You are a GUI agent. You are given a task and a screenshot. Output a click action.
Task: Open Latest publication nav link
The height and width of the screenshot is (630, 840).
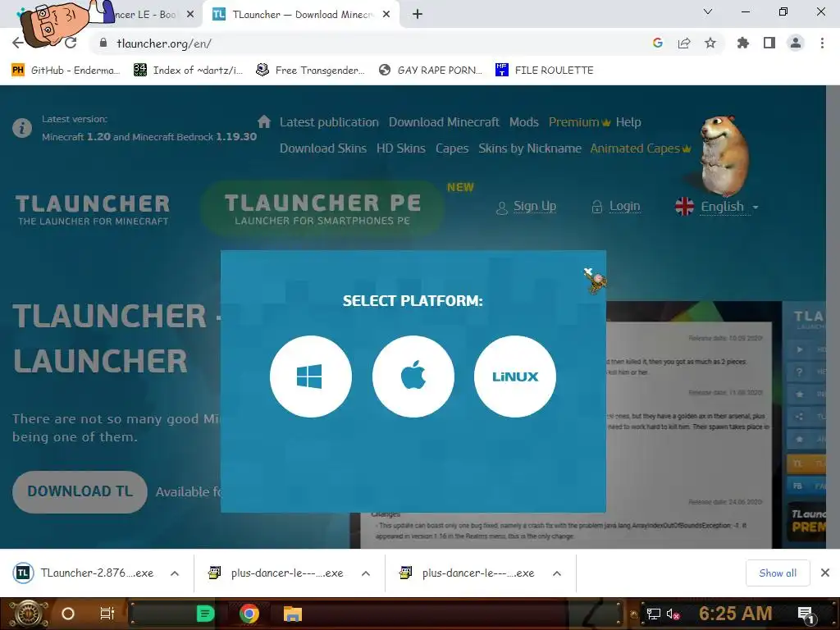(x=329, y=122)
